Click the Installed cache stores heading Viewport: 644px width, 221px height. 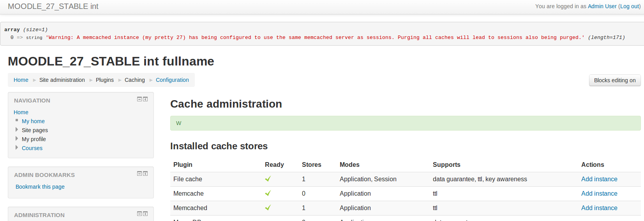(219, 146)
